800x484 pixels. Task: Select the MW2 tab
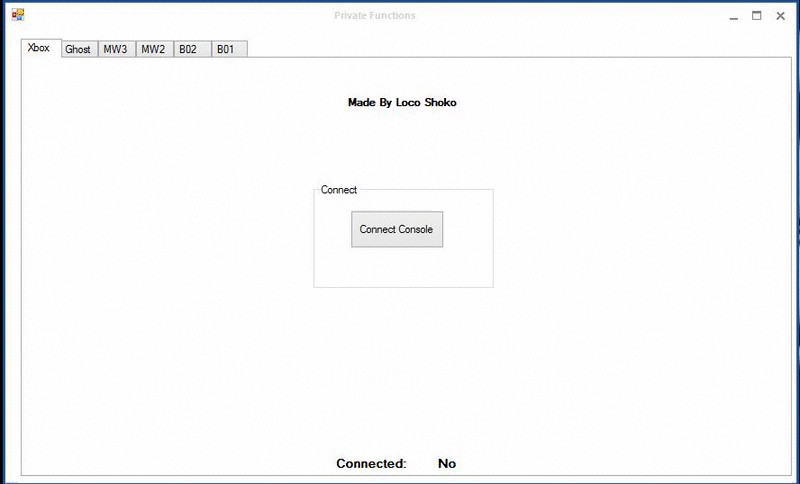(x=155, y=49)
